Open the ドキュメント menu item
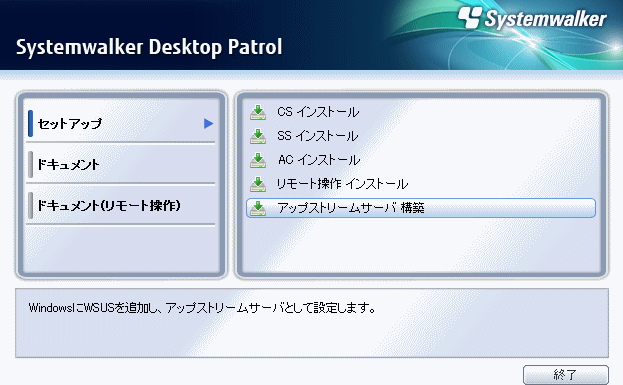Viewport: 623px width, 385px height. (x=121, y=164)
